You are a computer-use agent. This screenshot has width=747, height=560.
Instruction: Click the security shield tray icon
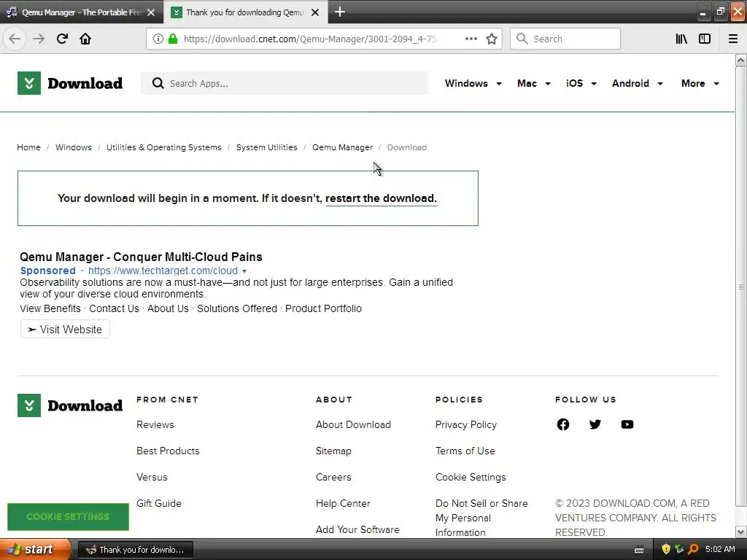click(666, 549)
